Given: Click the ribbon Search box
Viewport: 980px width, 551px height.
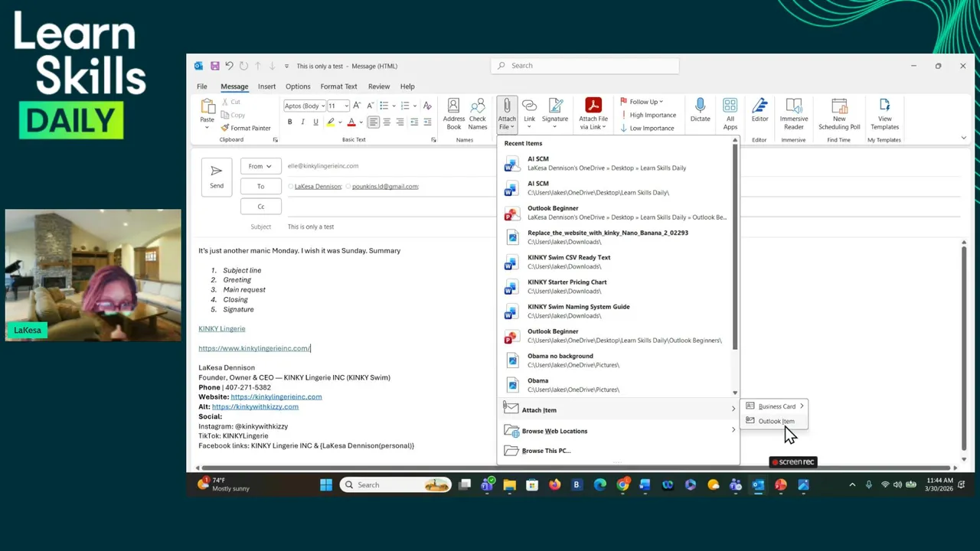Looking at the screenshot, I should 585,66.
